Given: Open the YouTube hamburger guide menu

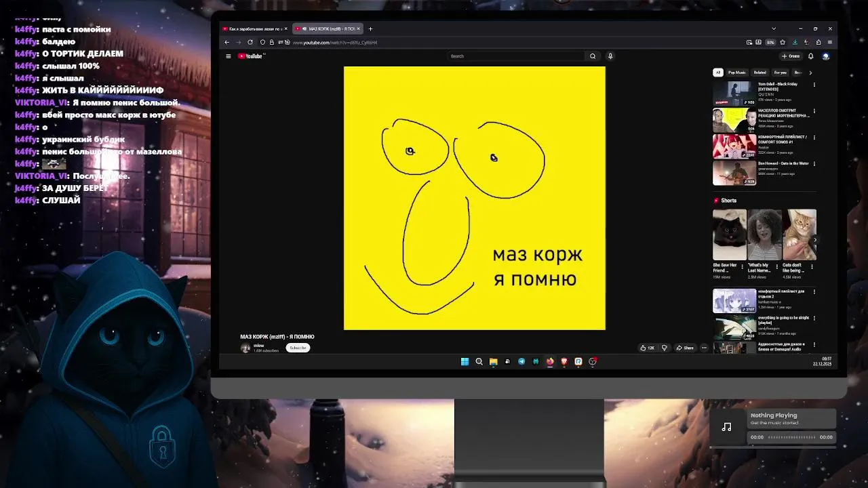Looking at the screenshot, I should click(229, 56).
